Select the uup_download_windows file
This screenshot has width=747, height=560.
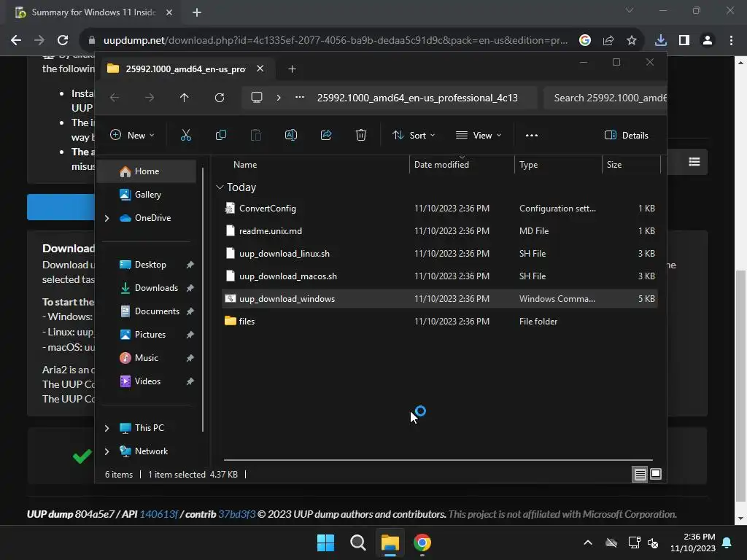(440, 299)
